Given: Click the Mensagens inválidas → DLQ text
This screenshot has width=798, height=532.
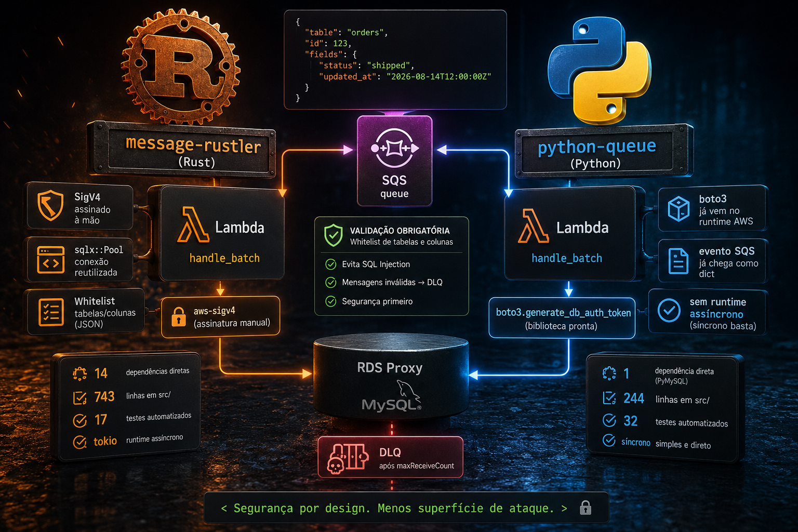Looking at the screenshot, I should click(x=392, y=283).
